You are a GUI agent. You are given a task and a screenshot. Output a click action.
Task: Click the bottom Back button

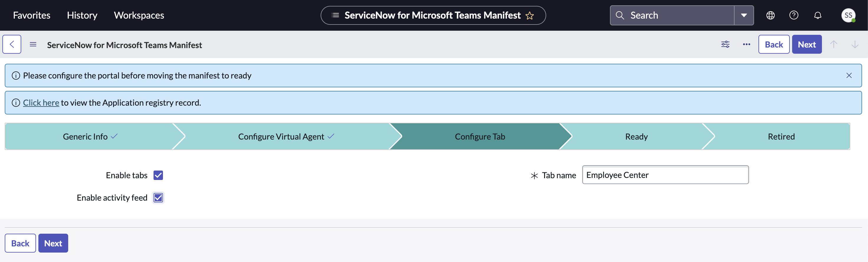coord(20,243)
